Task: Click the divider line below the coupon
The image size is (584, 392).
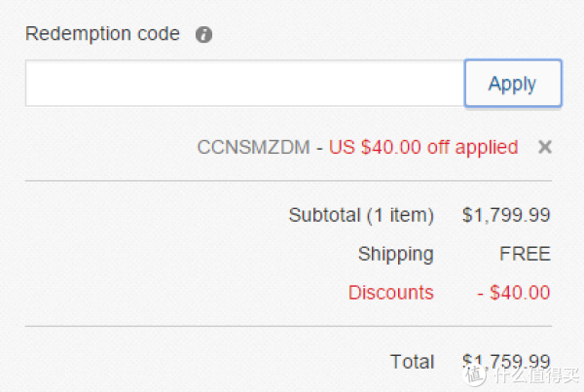Action: click(x=288, y=181)
